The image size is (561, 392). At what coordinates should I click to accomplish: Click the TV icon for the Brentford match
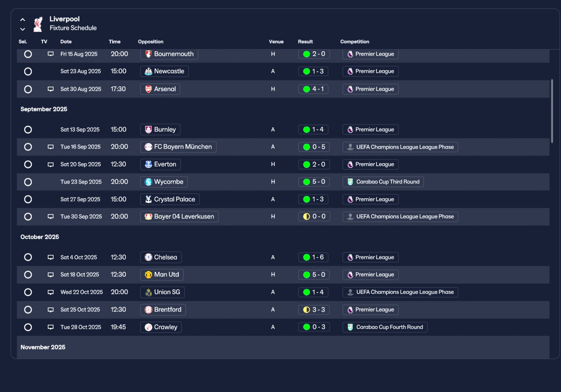point(50,310)
